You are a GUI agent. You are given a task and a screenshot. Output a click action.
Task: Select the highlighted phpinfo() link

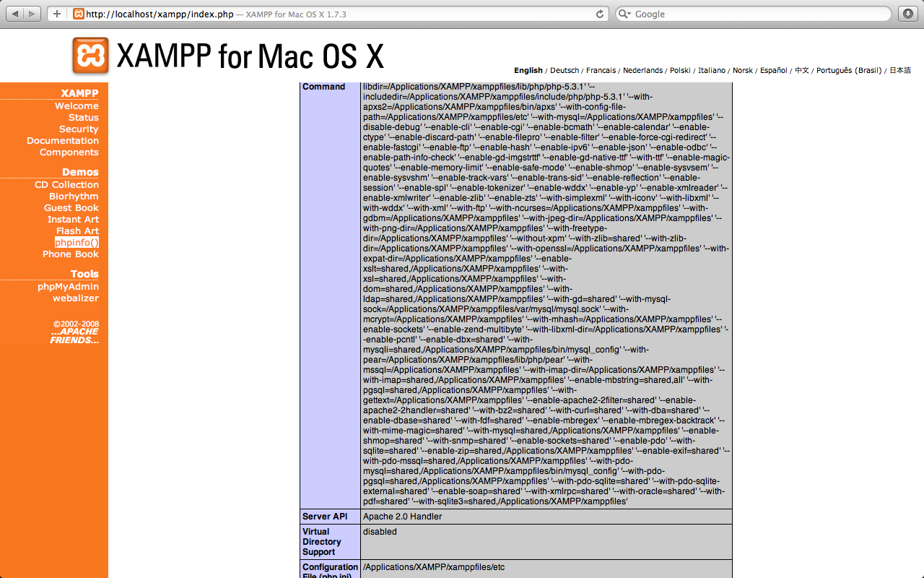[x=77, y=243]
